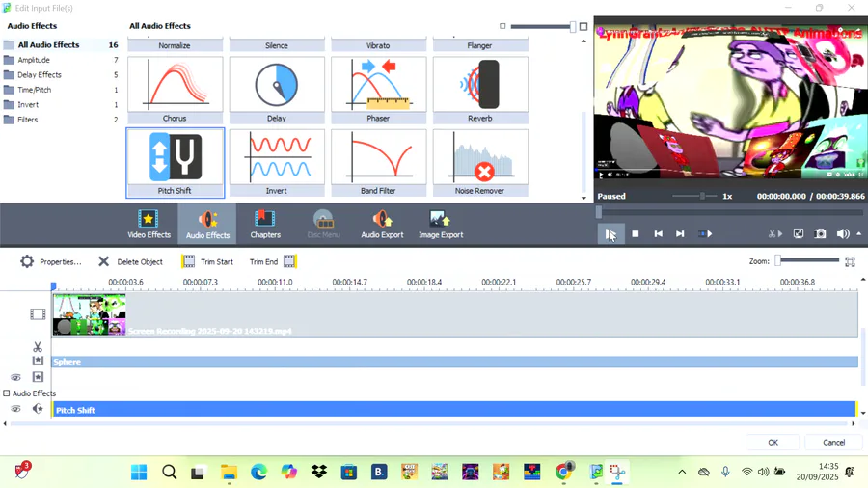
Task: Select the Sphere effect bar on timeline
Action: (x=454, y=362)
